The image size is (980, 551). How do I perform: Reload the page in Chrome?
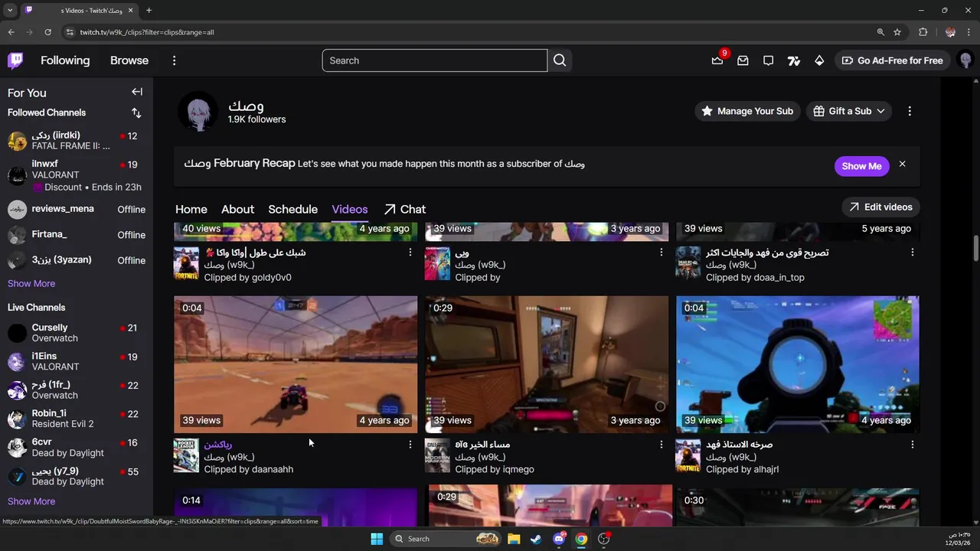pyautogui.click(x=47, y=32)
